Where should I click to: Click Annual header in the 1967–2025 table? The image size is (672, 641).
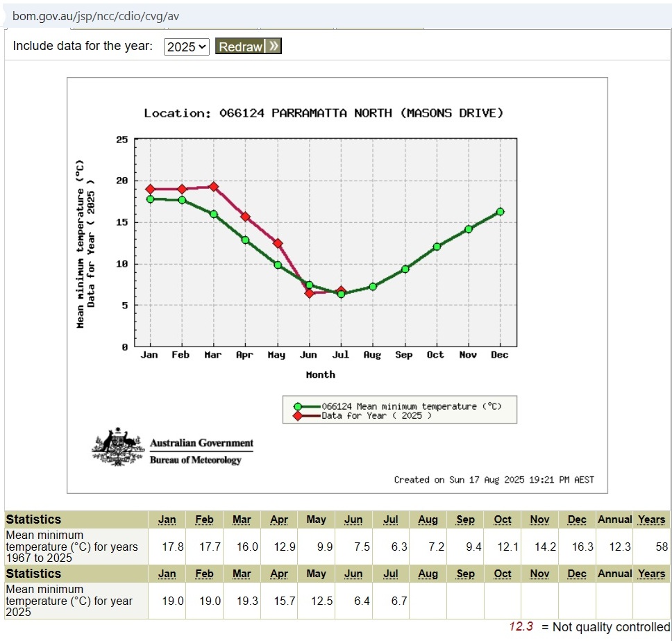coord(614,519)
